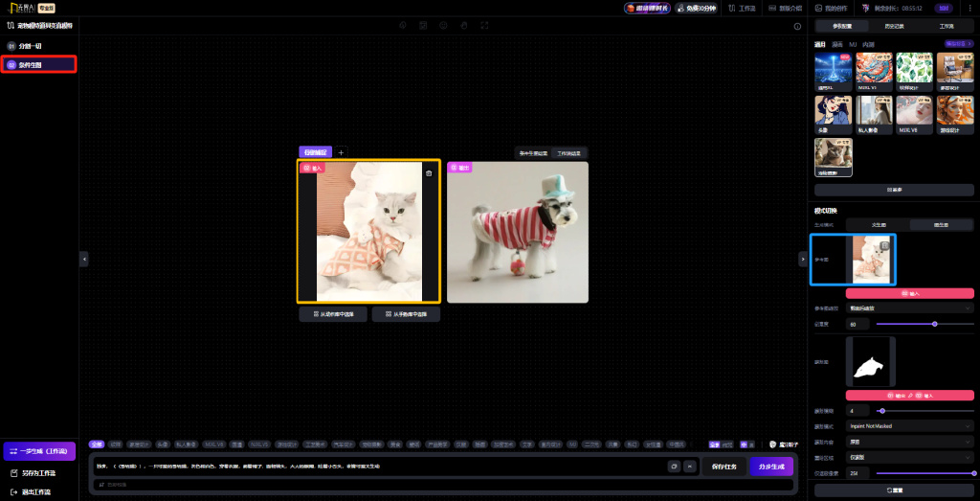Collapse the left sidebar with arrow handle
Viewport: 980px width, 501px height.
(x=84, y=259)
